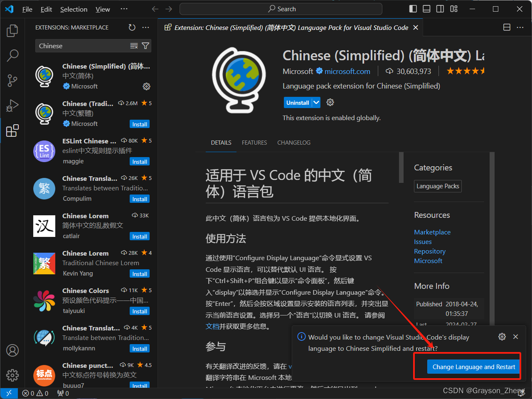Viewport: 532px width, 399px height.
Task: Click the command center Search box
Action: coord(281,9)
